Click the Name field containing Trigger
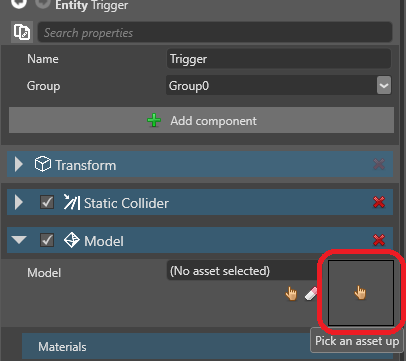Image resolution: width=406 pixels, height=361 pixels. click(279, 59)
